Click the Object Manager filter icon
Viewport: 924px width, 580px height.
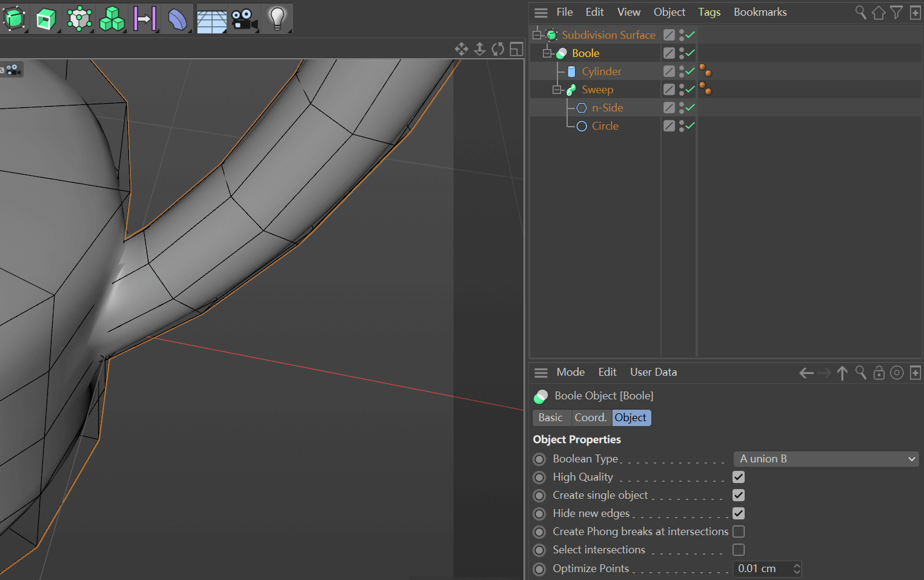(897, 12)
